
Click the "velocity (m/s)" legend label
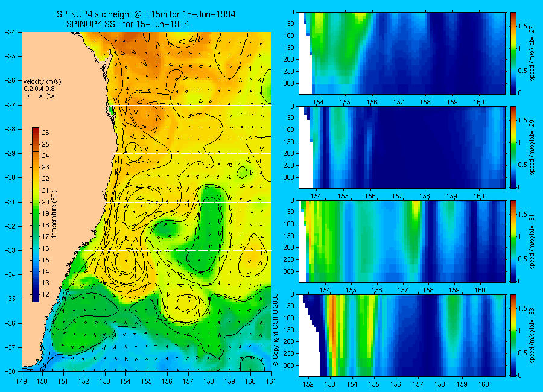tap(42, 82)
